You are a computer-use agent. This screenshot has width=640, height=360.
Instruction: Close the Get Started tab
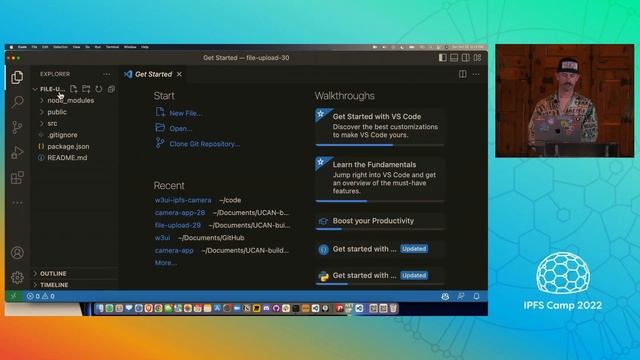(x=179, y=74)
